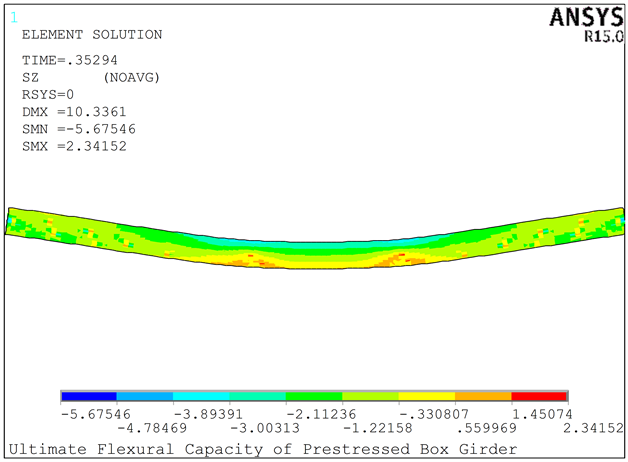Screen dimensions: 628x462
Task: Click the ELEMENT SOLUTION heading text
Action: tap(92, 35)
